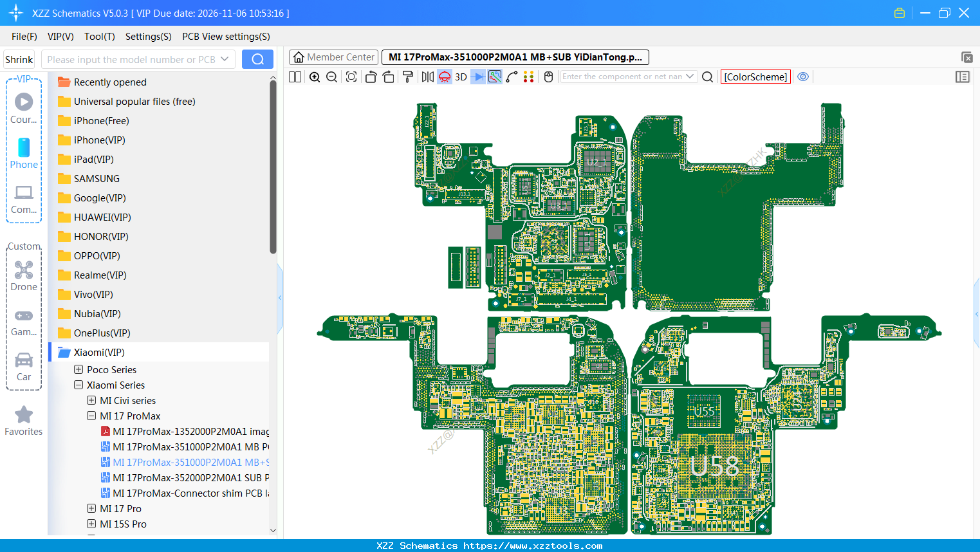Rotate the board counterclockwise
This screenshot has height=552, width=980.
click(371, 77)
